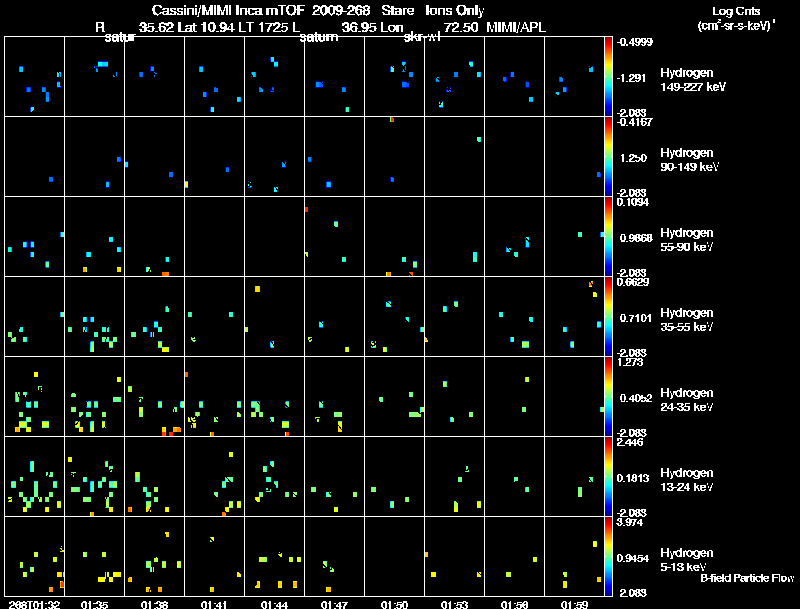The height and width of the screenshot is (609, 800).
Task: Select the colorbar value '1.273'
Action: (x=630, y=362)
